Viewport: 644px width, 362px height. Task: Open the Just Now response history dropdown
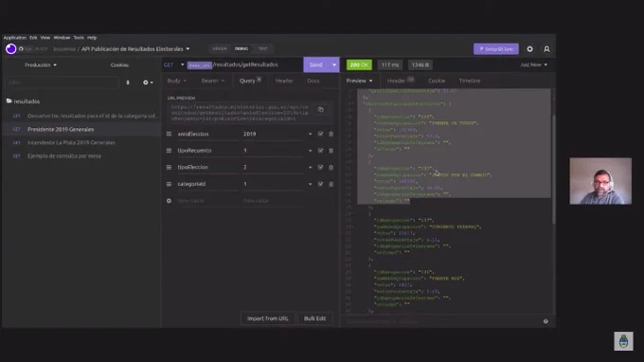(533, 65)
